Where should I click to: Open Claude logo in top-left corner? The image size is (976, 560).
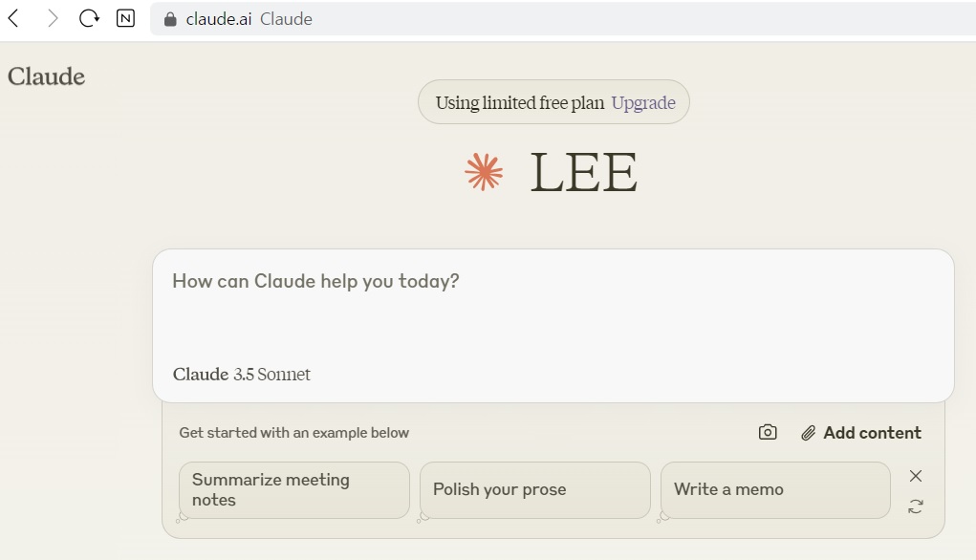pos(46,76)
